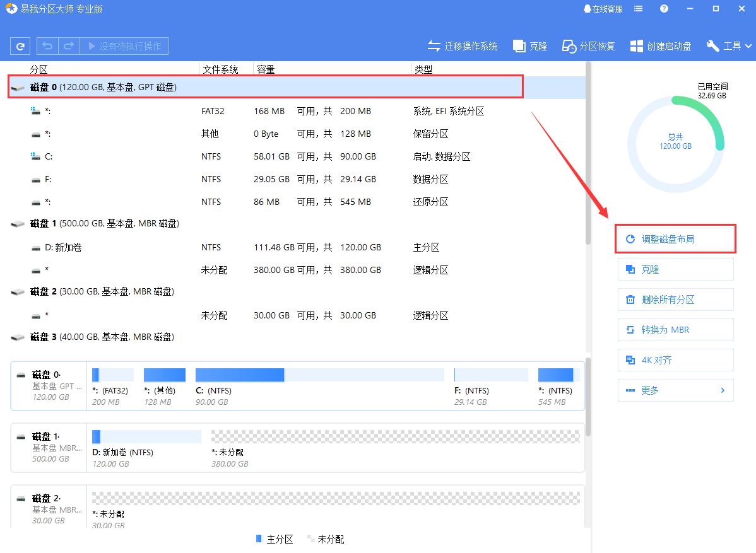
Task: Open the hamburger menu at top right
Action: click(638, 8)
